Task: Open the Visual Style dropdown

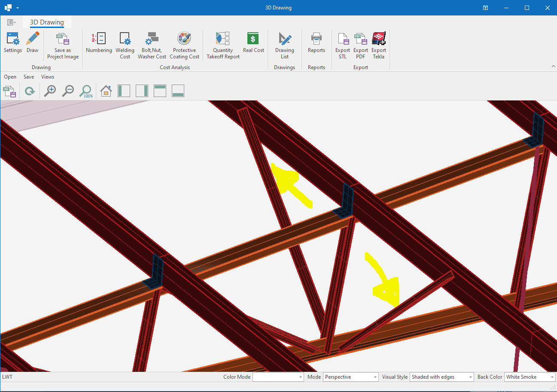Action: coord(470,377)
